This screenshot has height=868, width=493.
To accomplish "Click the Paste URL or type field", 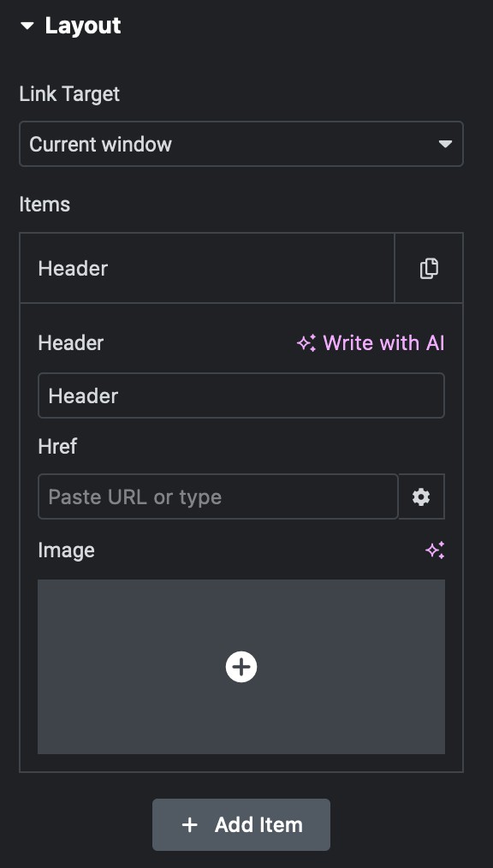I will [x=218, y=496].
